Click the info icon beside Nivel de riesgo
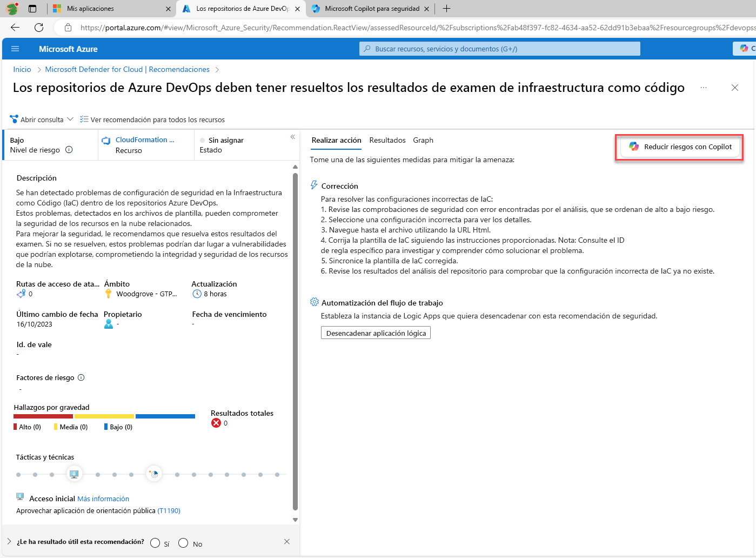Image resolution: width=756 pixels, height=558 pixels. (69, 150)
